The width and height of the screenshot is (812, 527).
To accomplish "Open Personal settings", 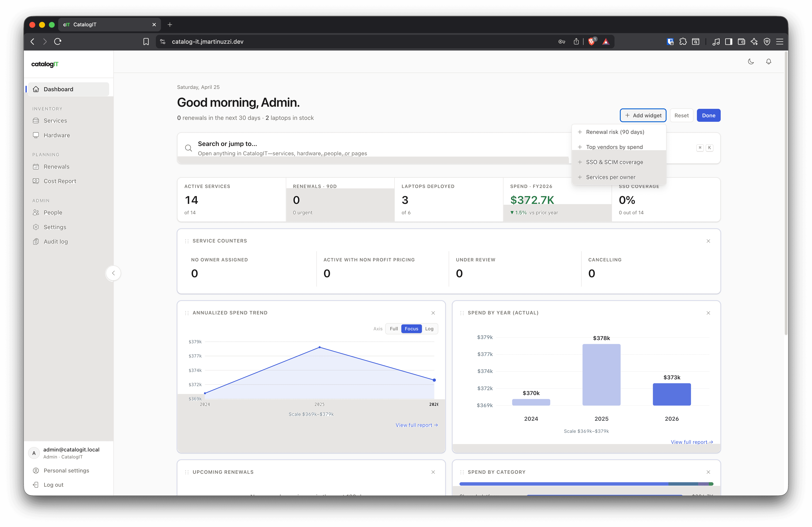I will [x=69, y=470].
